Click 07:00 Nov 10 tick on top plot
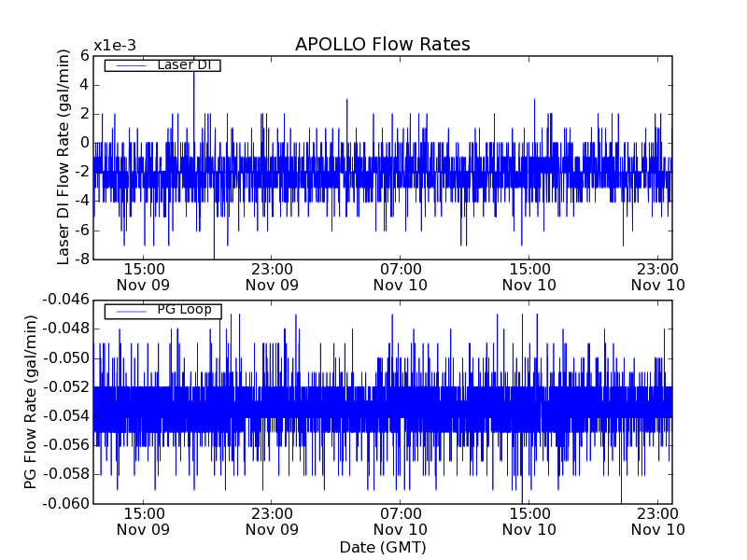This screenshot has width=747, height=560. tap(401, 276)
